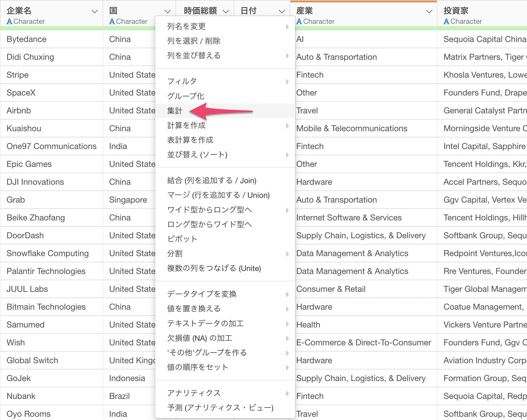Expand the 列名を変更 submenu
This screenshot has width=527, height=420.
click(x=225, y=26)
